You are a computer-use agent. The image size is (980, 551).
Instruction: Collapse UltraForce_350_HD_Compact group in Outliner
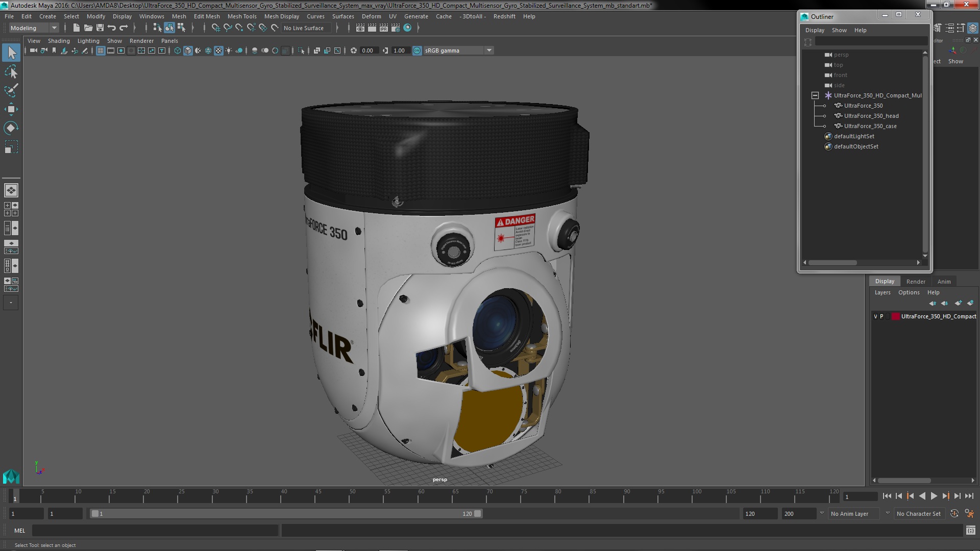(x=815, y=95)
